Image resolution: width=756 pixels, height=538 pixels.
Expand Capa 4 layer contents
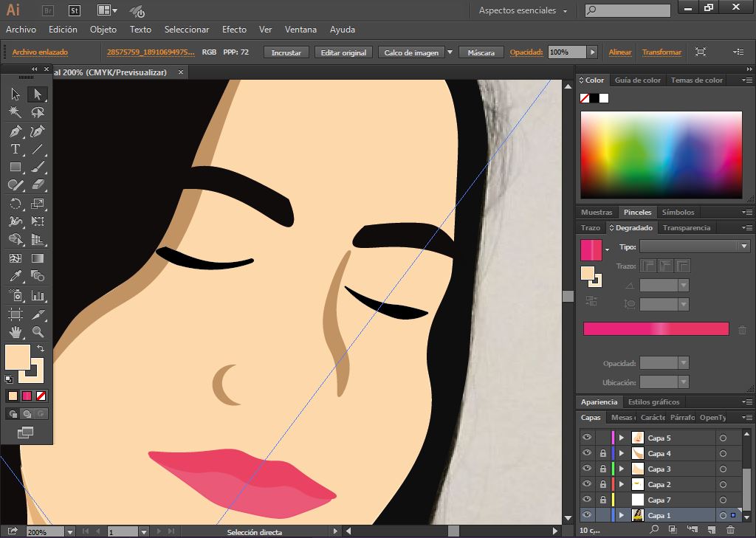[622, 453]
